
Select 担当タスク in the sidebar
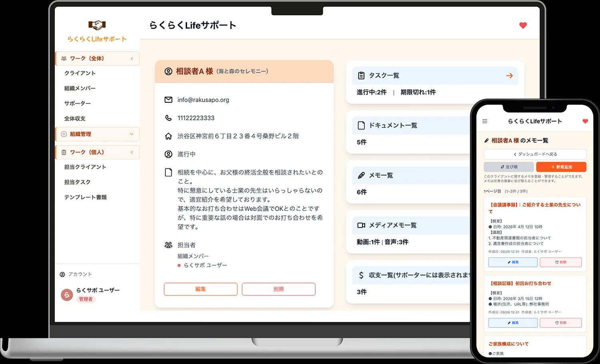[78, 182]
